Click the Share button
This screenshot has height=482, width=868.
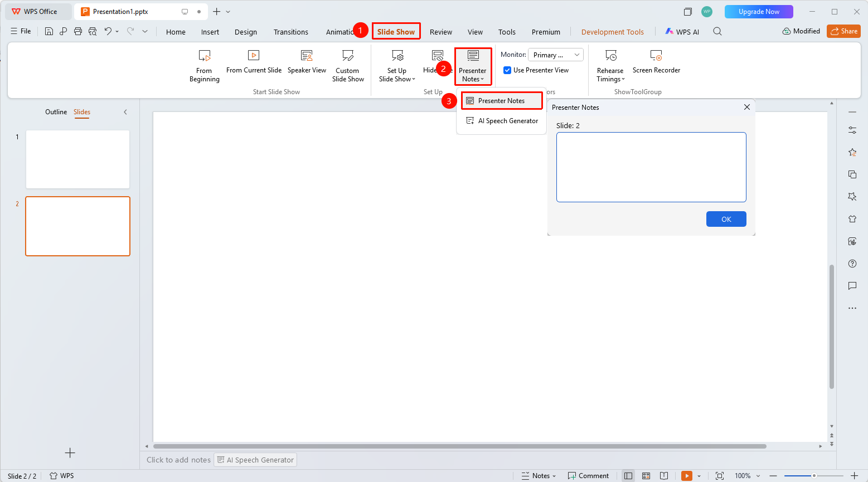point(843,31)
